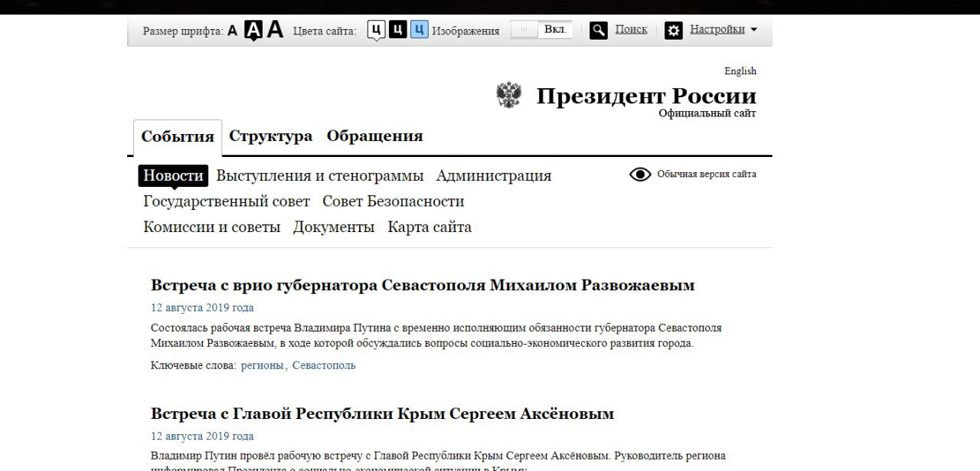Open the Структура tab
The image size is (980, 471).
(271, 136)
